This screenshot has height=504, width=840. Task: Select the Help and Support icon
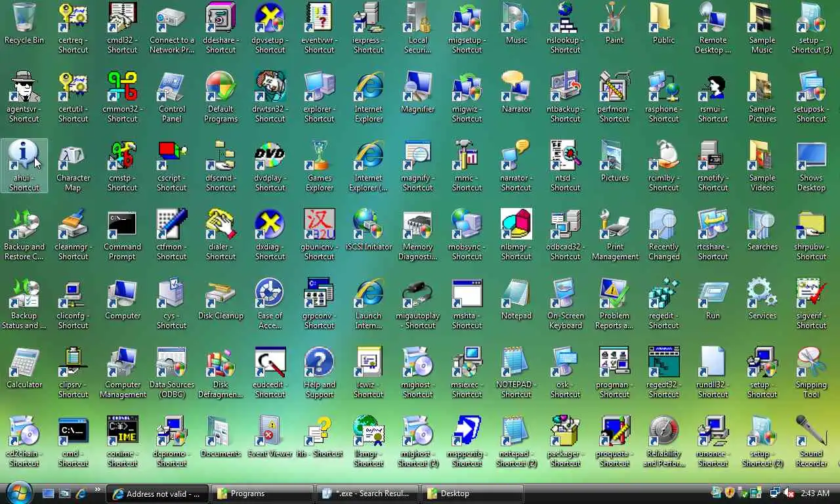click(x=320, y=373)
